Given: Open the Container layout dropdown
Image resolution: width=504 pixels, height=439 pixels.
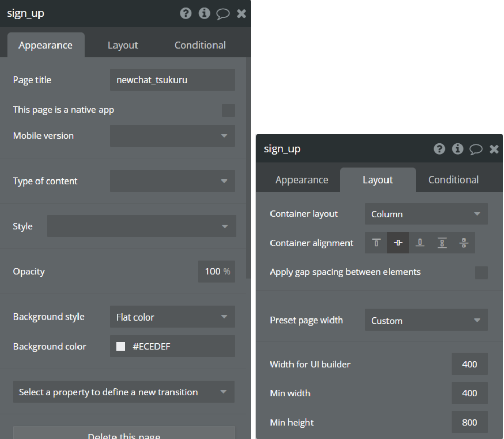Looking at the screenshot, I should (x=426, y=214).
